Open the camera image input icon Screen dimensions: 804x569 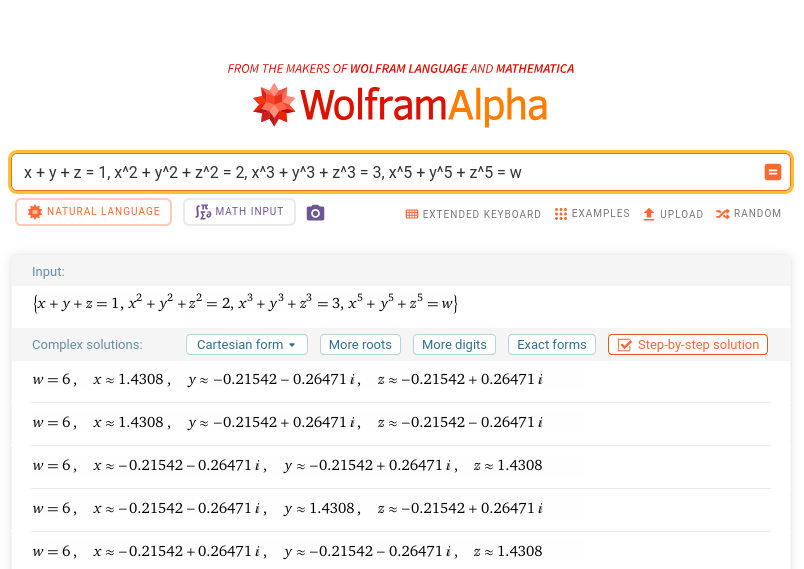click(x=315, y=213)
